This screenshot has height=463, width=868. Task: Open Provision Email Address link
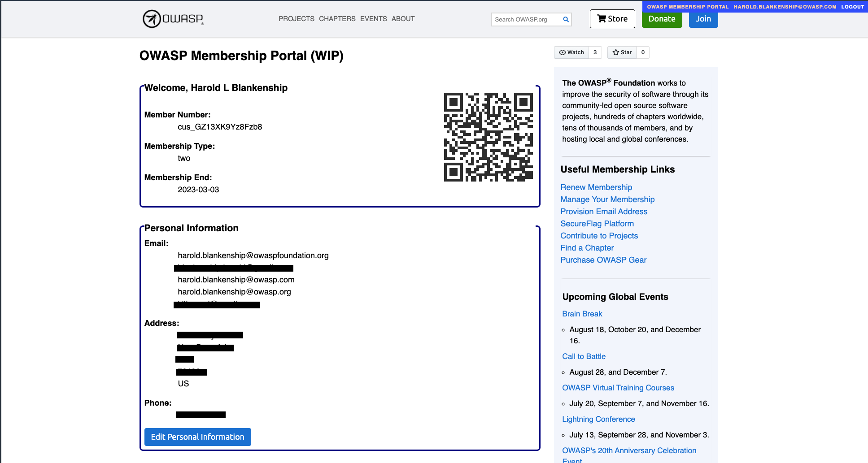click(x=604, y=212)
